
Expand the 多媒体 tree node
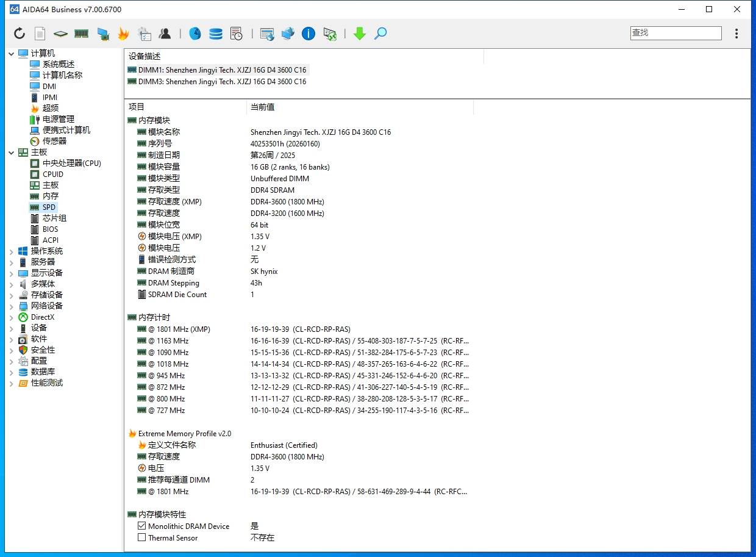12,284
